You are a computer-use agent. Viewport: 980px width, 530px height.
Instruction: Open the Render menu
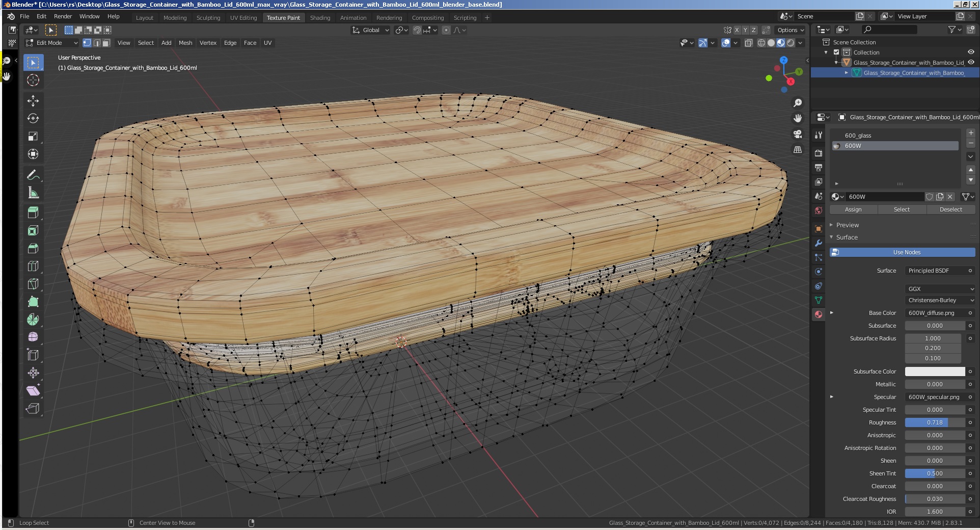pos(63,16)
